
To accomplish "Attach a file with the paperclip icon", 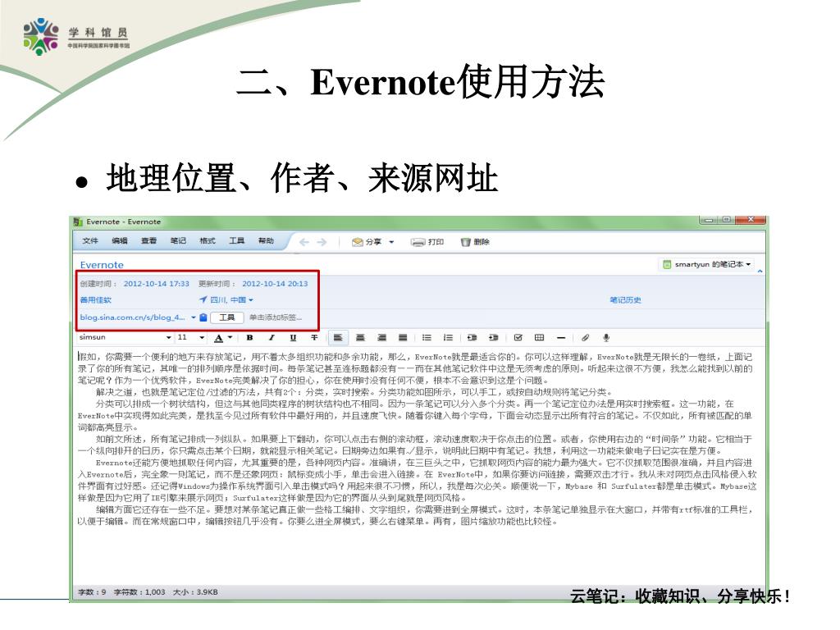I will tap(585, 337).
